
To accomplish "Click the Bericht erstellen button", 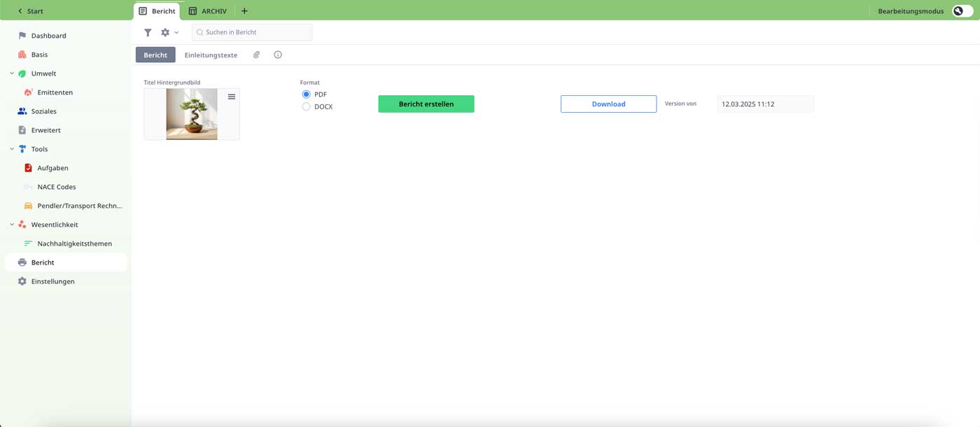I will click(426, 103).
